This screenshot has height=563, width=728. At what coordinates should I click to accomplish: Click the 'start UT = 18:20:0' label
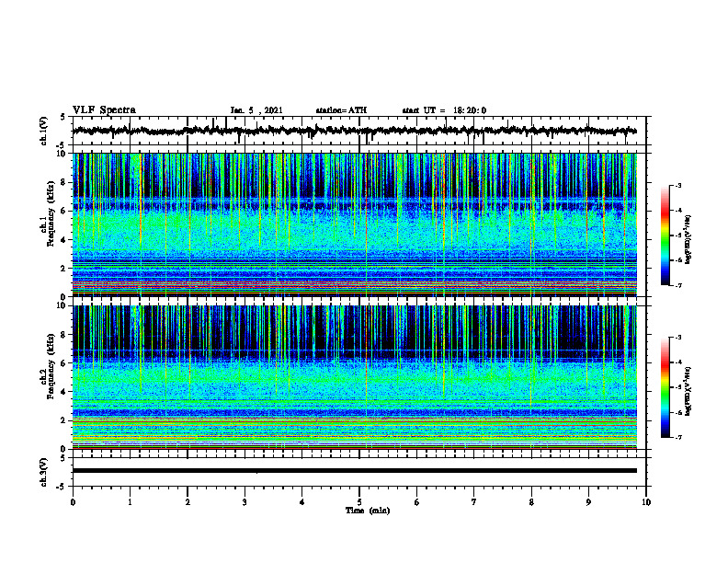[444, 110]
